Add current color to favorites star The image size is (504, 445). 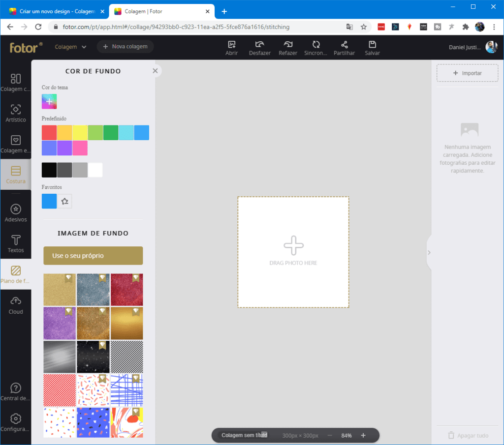pyautogui.click(x=64, y=201)
